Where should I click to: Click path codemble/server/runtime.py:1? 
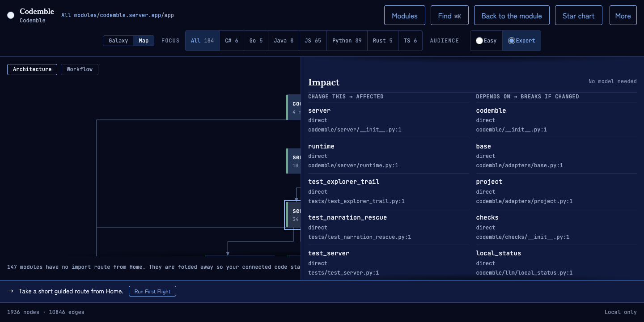[353, 165]
